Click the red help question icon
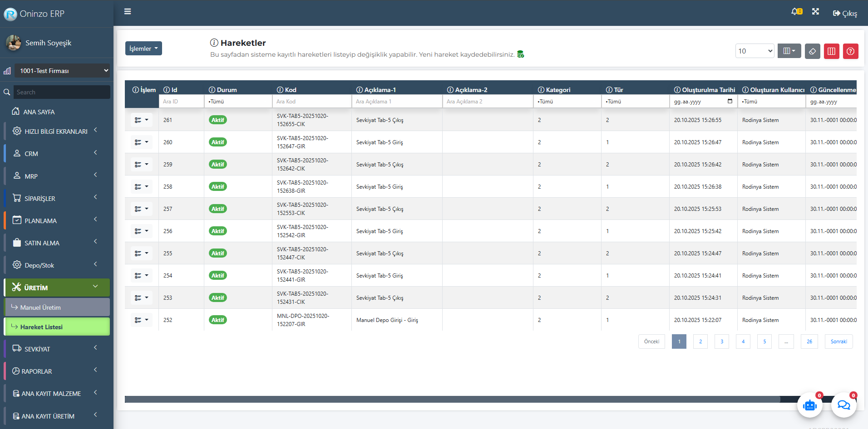The width and height of the screenshot is (868, 429). click(x=850, y=51)
